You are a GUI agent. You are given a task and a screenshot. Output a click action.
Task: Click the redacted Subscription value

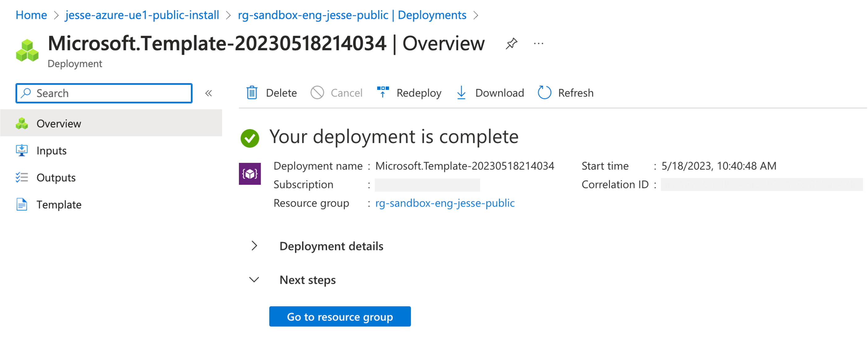click(x=427, y=185)
